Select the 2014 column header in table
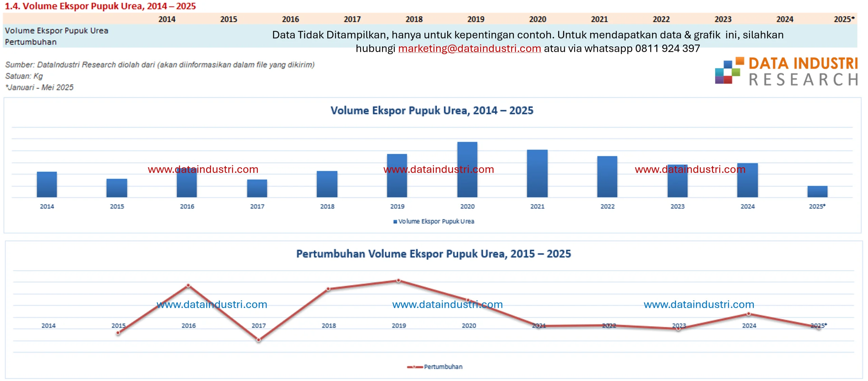Viewport: 868px width, 381px height. [167, 19]
